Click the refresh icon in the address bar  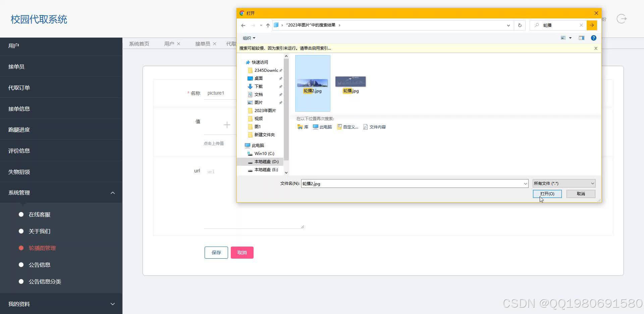click(520, 25)
